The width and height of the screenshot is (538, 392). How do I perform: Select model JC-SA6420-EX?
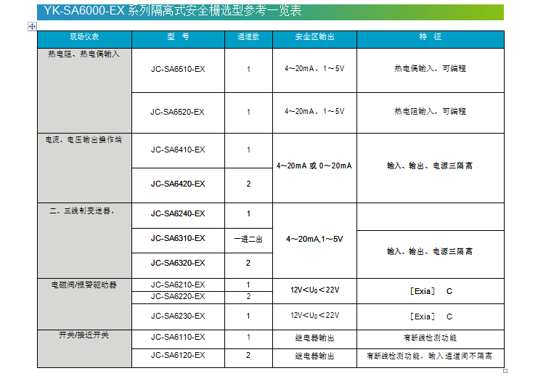pos(178,184)
